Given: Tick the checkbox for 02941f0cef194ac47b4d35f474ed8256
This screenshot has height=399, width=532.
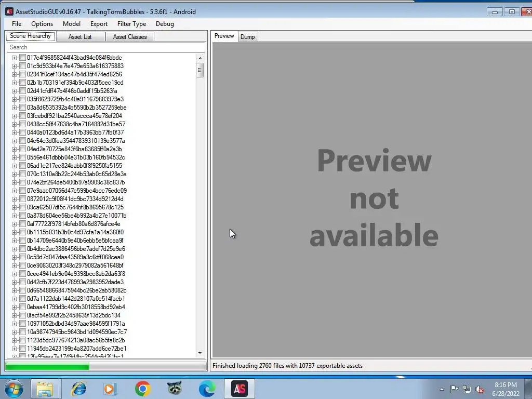Looking at the screenshot, I should point(22,74).
